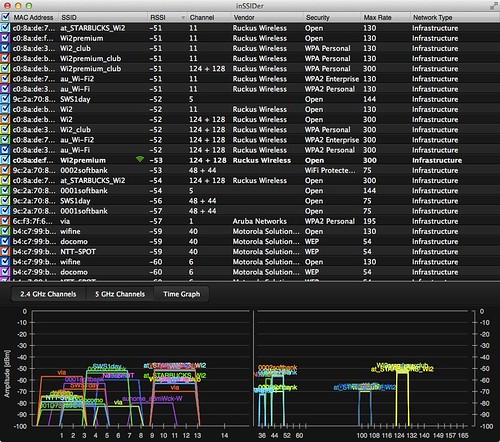The height and width of the screenshot is (442, 500).
Task: Click the yellow channel 124 signal bar in graph
Action: pyautogui.click(x=402, y=399)
